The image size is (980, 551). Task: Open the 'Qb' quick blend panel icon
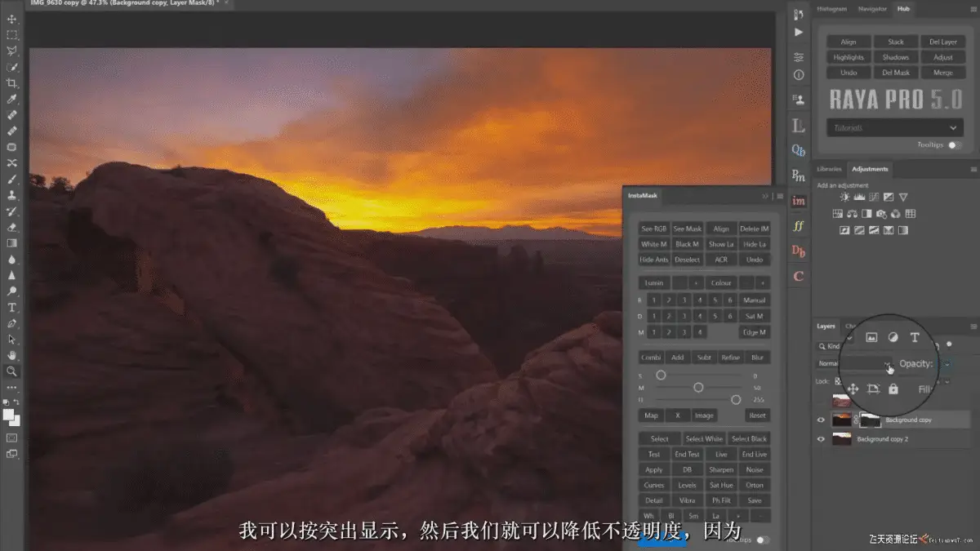[x=799, y=150]
